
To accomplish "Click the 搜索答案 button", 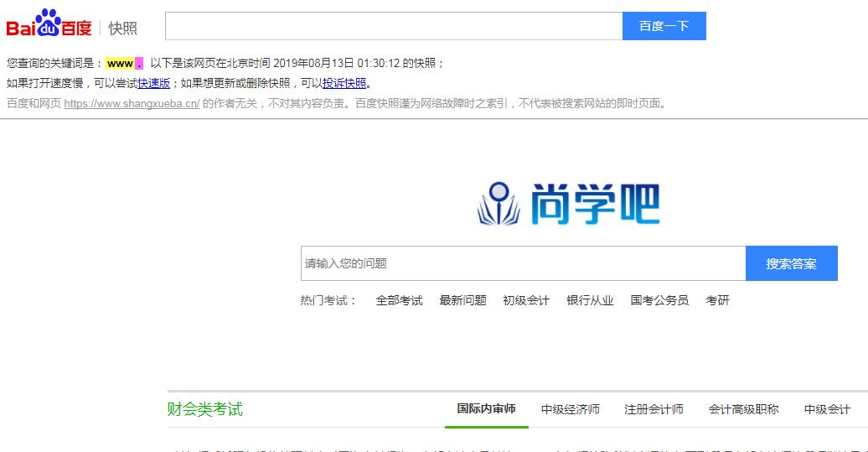I will (x=792, y=263).
